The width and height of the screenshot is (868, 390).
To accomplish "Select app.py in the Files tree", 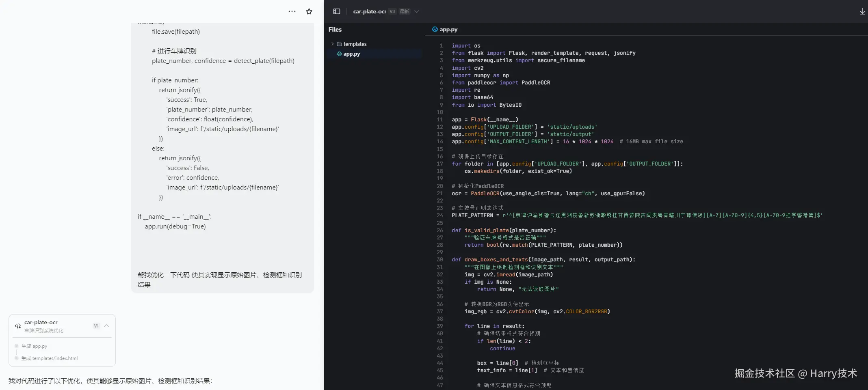I will 351,54.
